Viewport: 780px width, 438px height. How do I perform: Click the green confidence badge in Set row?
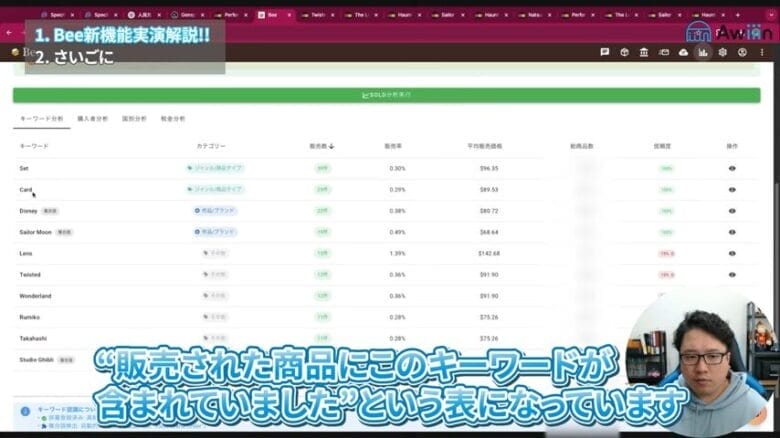(x=666, y=168)
